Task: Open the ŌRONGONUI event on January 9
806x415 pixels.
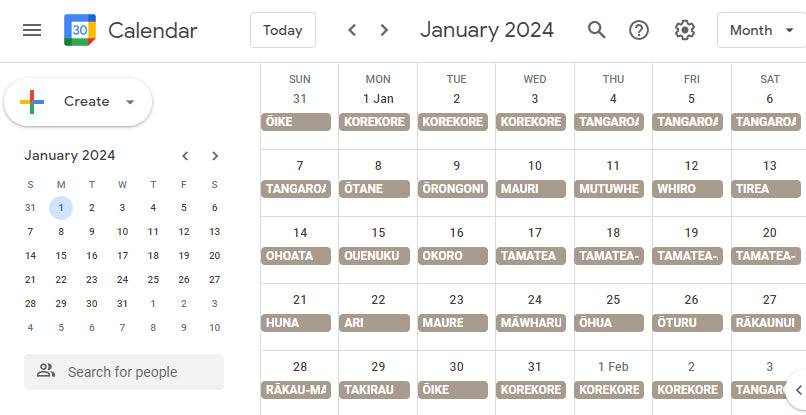Action: tap(456, 189)
